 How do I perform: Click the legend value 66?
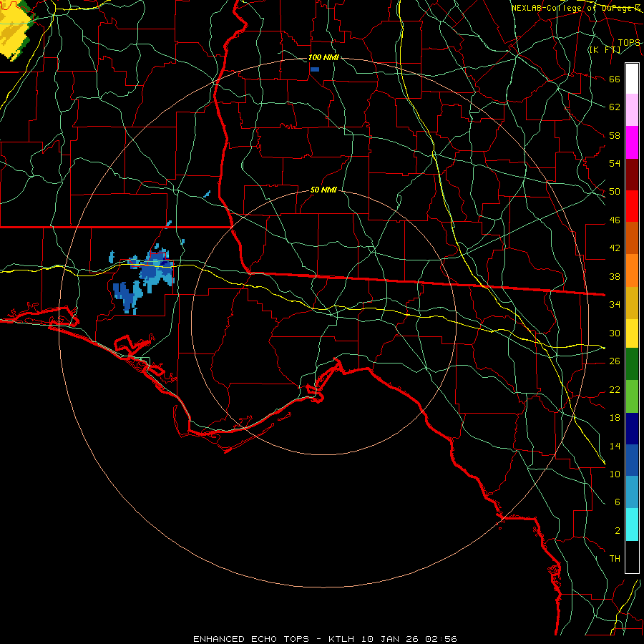(615, 79)
